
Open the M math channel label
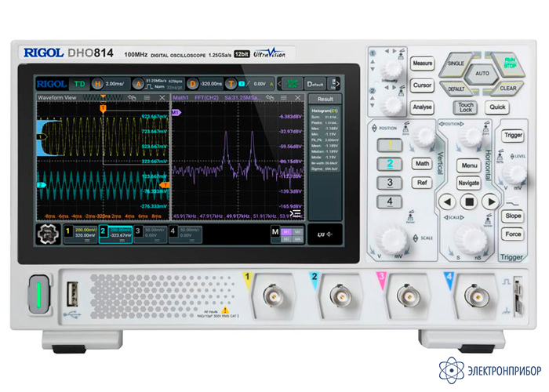275,232
